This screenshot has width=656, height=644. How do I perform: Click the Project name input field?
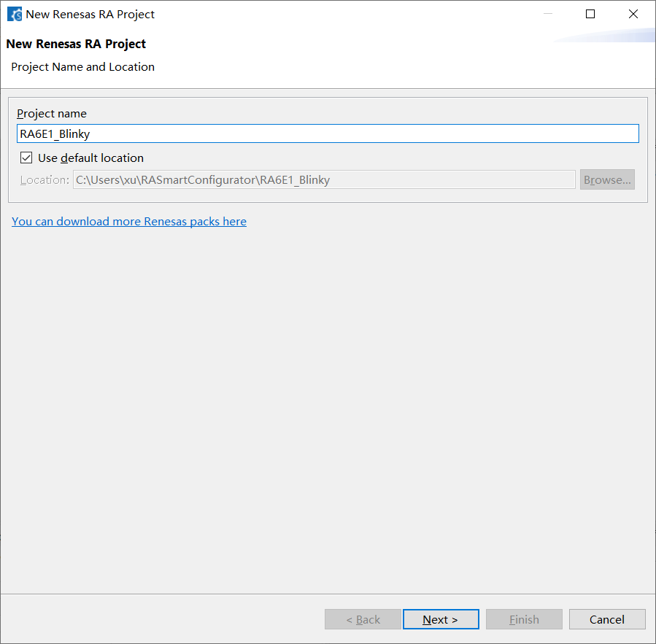coord(328,133)
